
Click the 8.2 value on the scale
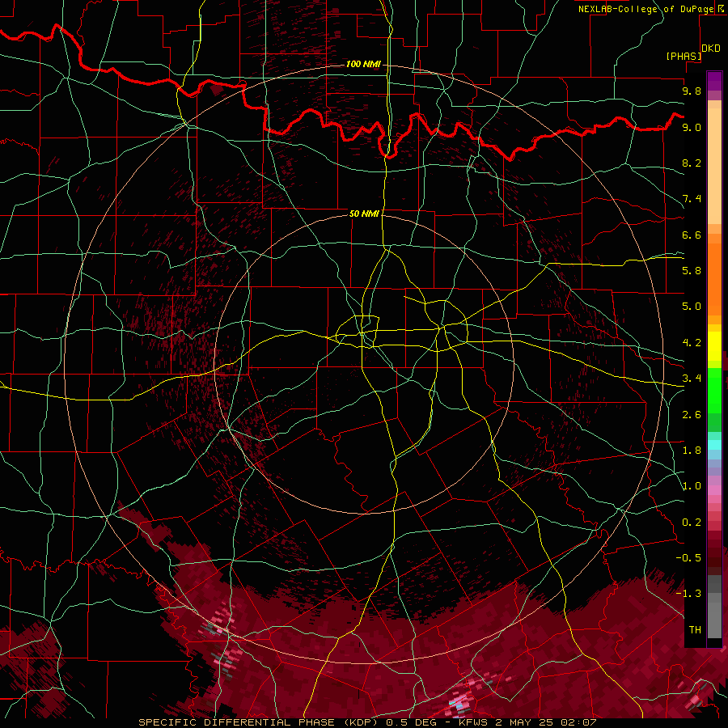tap(692, 163)
